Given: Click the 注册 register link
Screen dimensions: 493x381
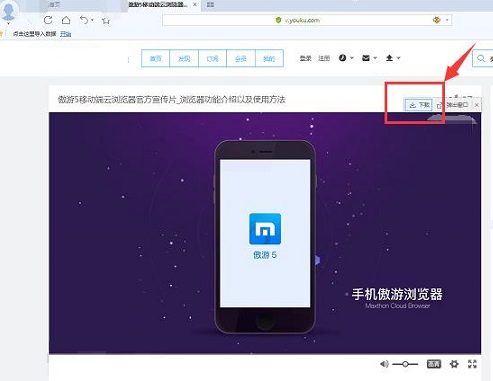Looking at the screenshot, I should click(x=324, y=58).
